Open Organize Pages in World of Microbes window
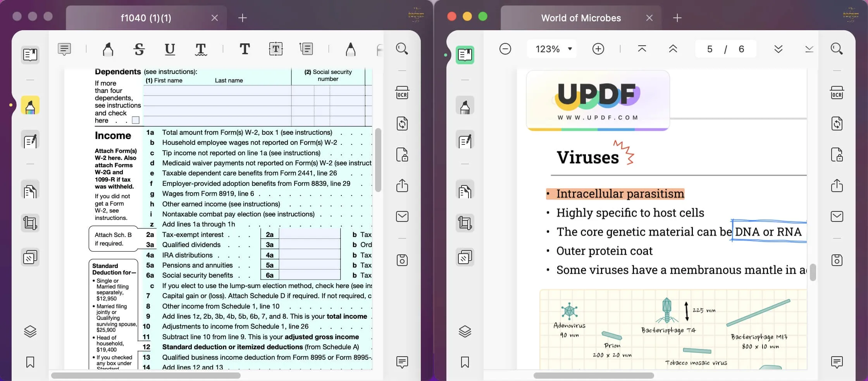This screenshot has width=868, height=381. pyautogui.click(x=465, y=190)
